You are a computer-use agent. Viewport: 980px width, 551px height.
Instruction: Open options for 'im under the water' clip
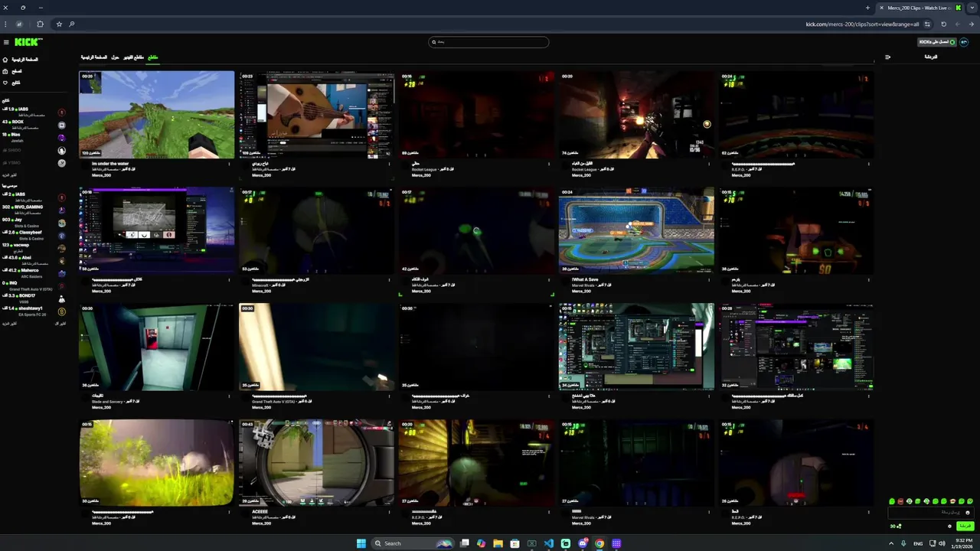coord(229,164)
